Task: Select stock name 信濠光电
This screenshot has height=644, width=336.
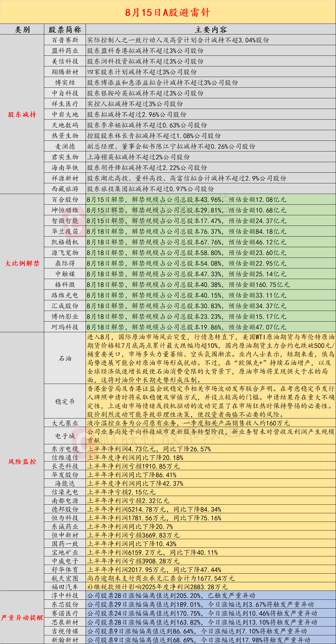Action: [x=65, y=492]
